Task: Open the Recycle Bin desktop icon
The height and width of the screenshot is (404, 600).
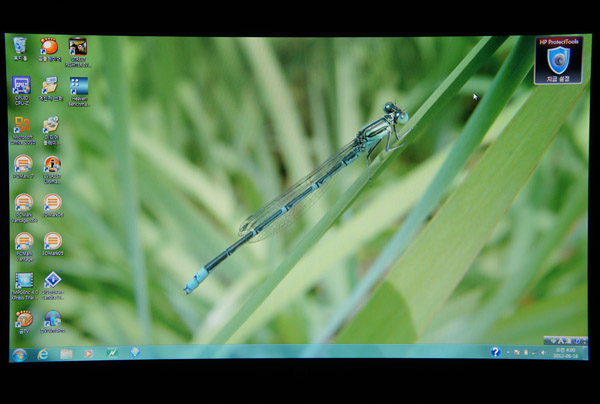Action: 20,47
